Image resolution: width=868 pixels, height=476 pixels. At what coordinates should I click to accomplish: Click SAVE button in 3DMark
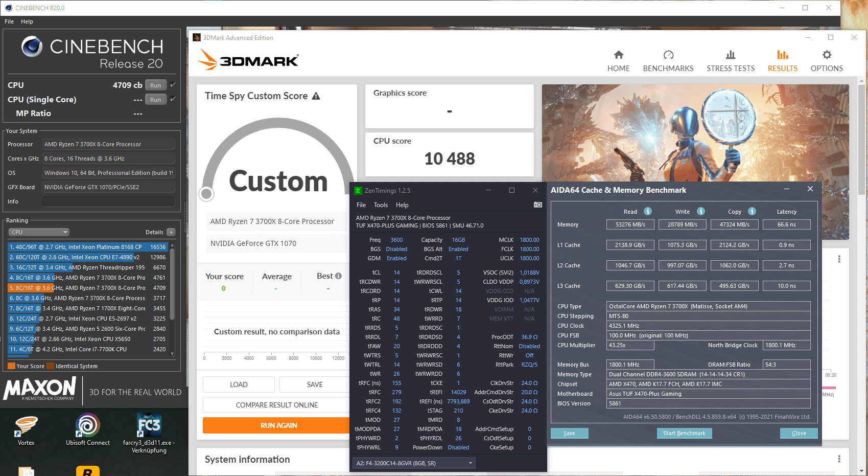[x=314, y=384]
